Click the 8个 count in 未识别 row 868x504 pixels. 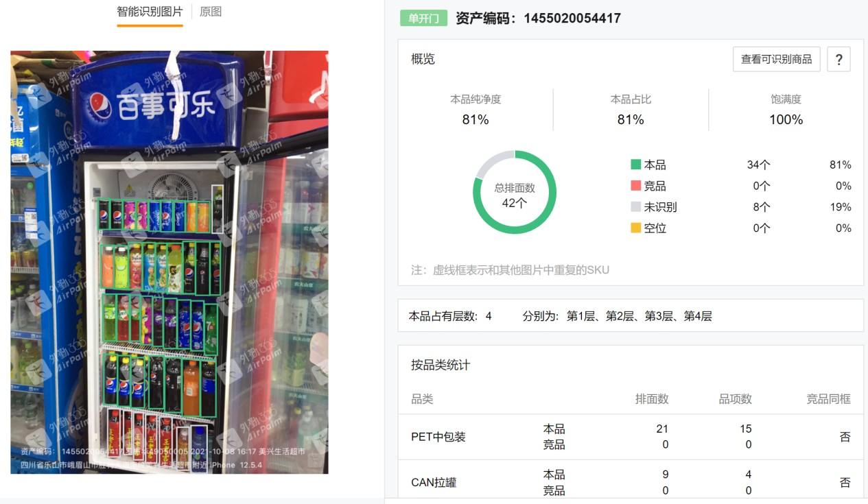(762, 206)
